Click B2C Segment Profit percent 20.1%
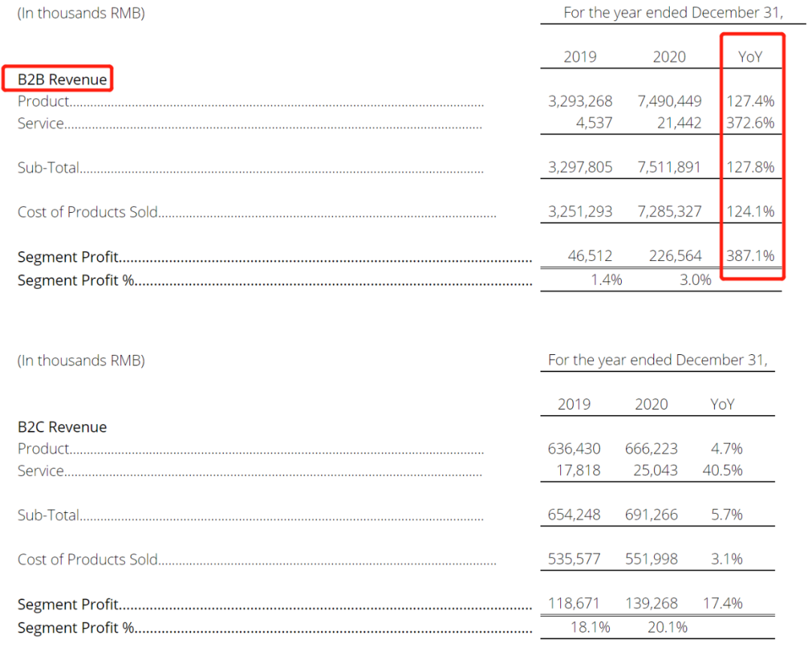Viewport: 812px width, 652px height. 668,627
